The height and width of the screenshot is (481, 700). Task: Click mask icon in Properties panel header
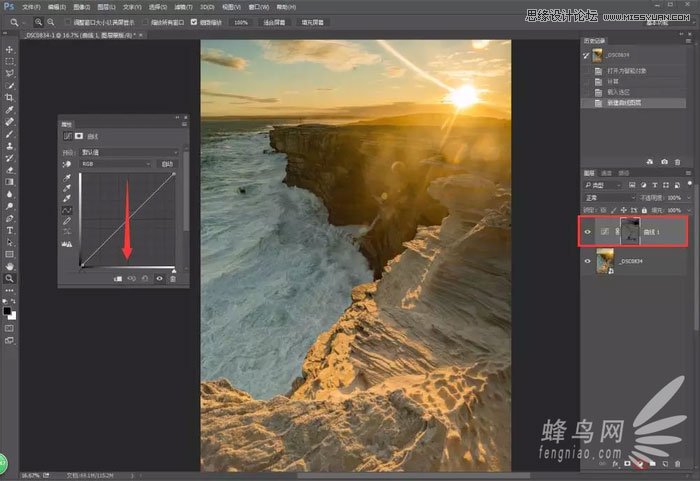pos(79,136)
